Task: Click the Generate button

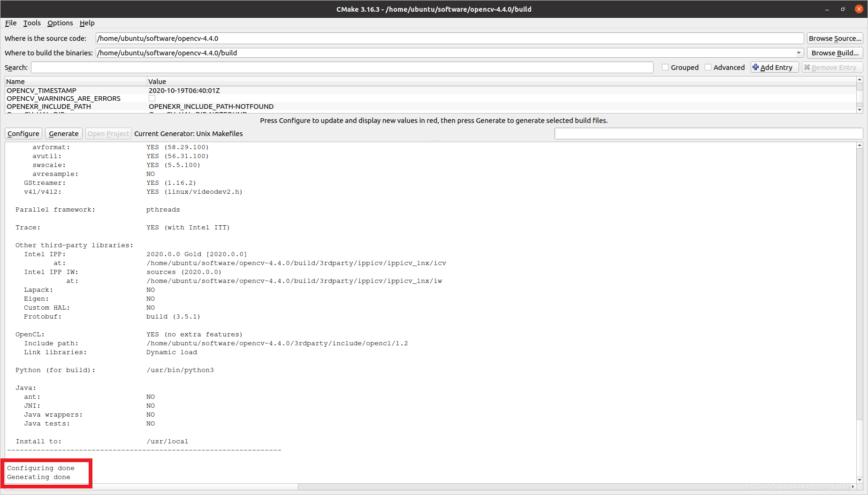Action: click(x=64, y=134)
